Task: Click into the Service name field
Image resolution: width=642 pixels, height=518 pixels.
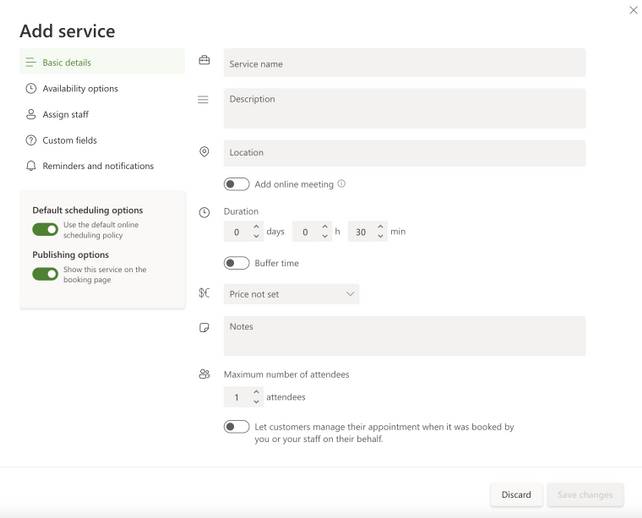Action: (x=404, y=63)
